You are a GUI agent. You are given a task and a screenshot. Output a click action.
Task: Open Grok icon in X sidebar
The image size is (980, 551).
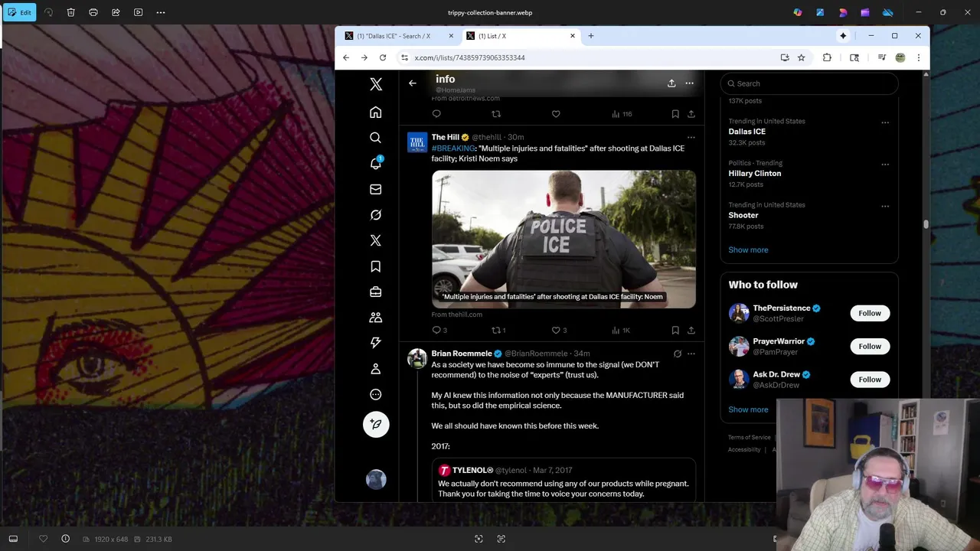[x=375, y=215]
